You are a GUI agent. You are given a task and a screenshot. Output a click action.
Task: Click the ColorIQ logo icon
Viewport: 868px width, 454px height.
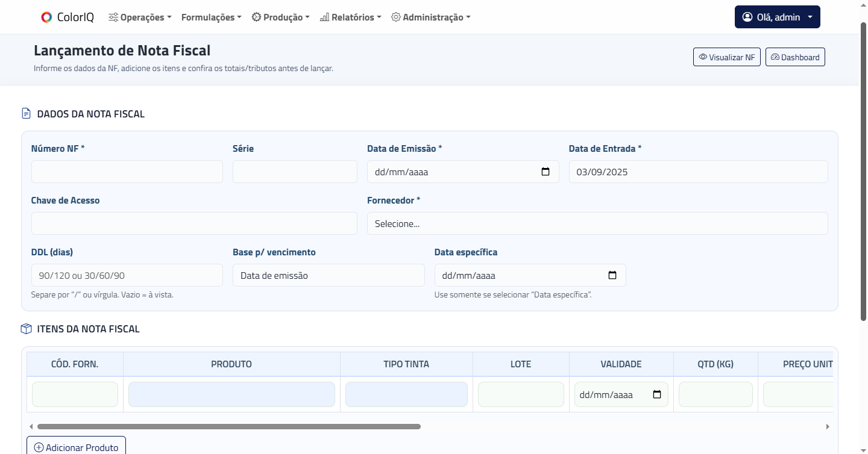tap(46, 17)
